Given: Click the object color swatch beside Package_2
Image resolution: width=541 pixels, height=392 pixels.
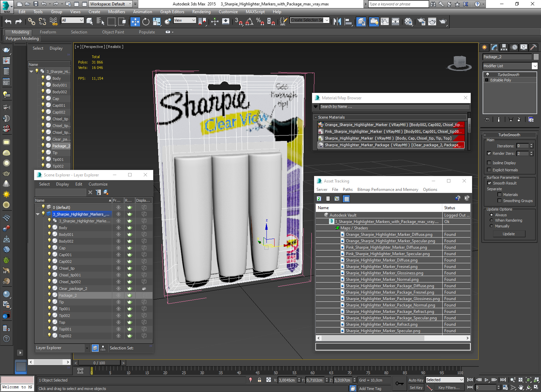Looking at the screenshot, I should (x=536, y=57).
